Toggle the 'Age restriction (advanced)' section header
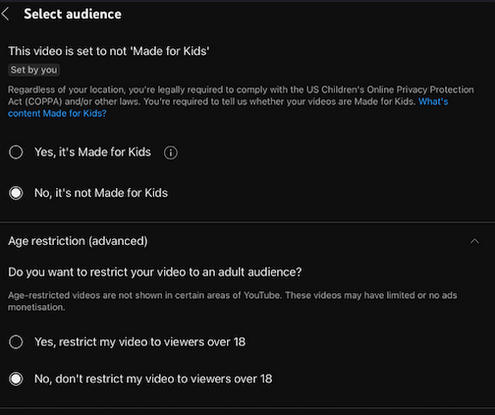495x415 pixels. 247,241
